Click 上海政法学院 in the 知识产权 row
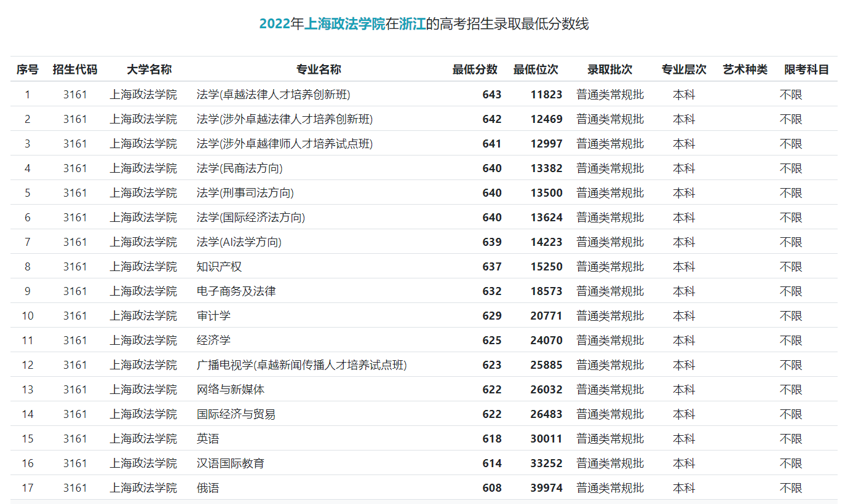Viewport: 845px width, 504px height. click(x=143, y=267)
